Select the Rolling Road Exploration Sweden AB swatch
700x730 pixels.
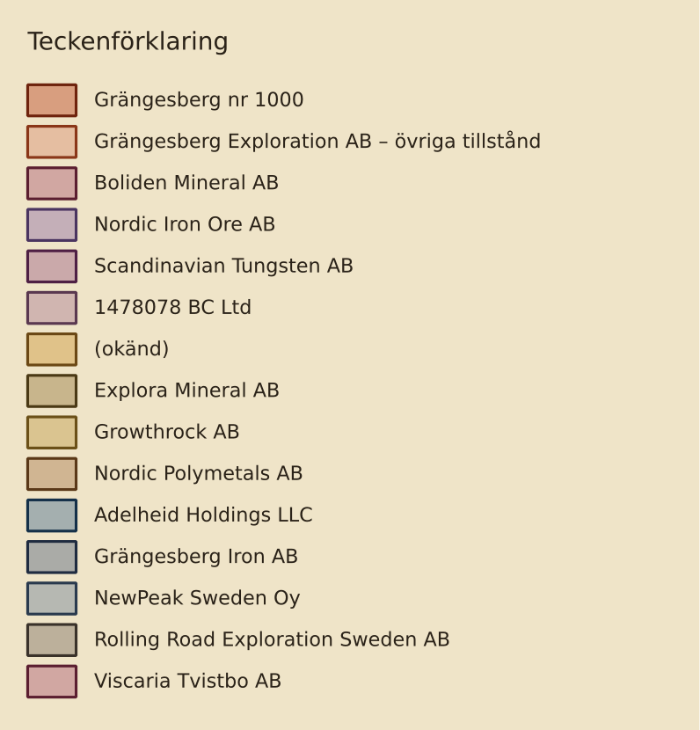52,640
